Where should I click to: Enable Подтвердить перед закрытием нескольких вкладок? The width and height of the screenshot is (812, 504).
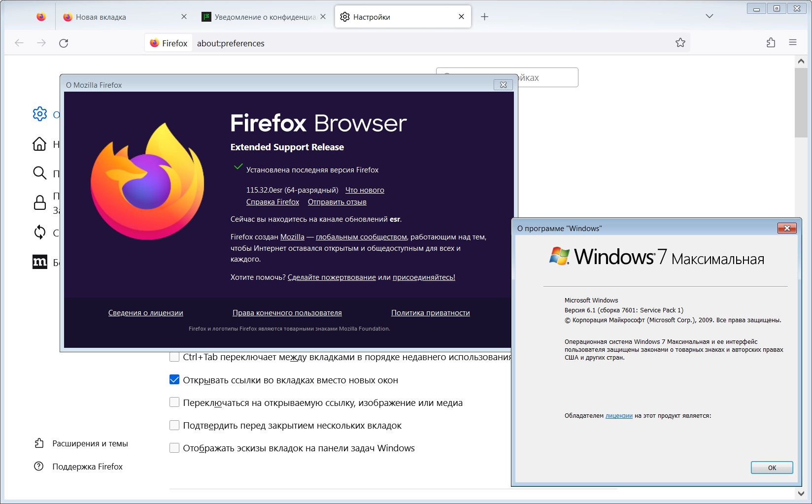[174, 425]
